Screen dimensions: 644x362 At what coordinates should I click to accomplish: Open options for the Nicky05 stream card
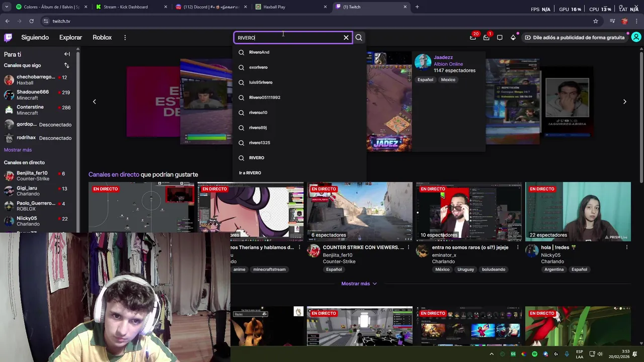[627, 247]
